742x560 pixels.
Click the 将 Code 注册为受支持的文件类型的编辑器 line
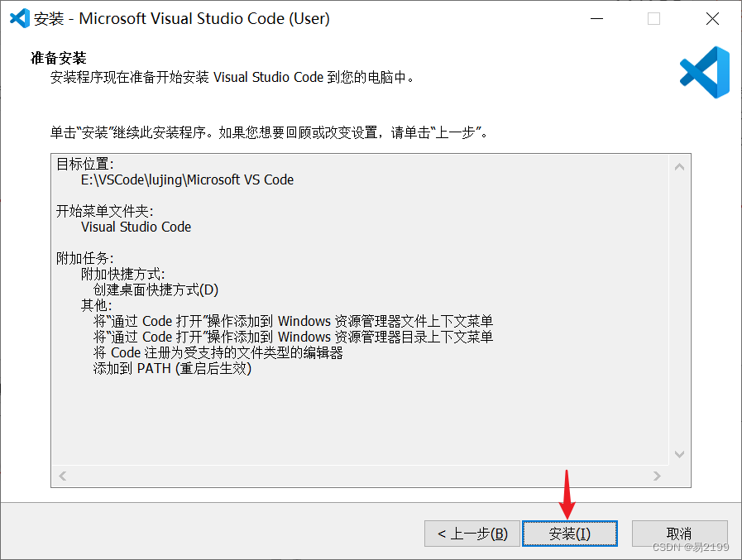click(x=218, y=352)
